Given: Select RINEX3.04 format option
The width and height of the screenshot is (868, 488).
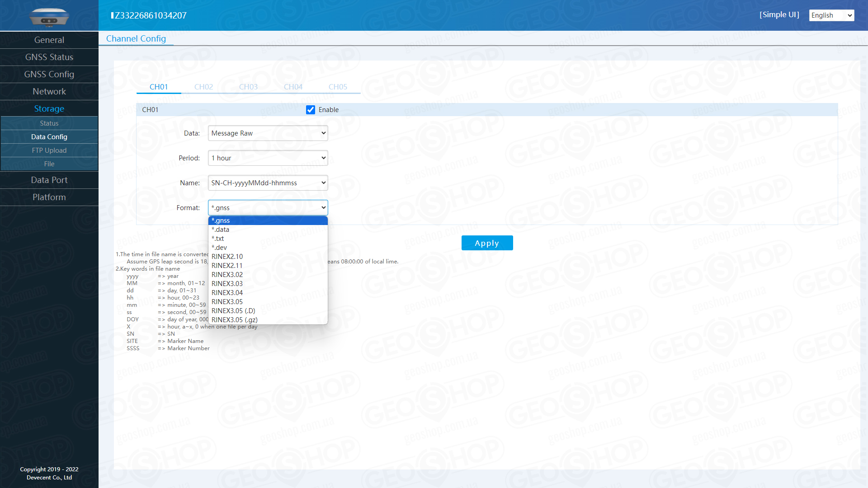Looking at the screenshot, I should (x=268, y=293).
